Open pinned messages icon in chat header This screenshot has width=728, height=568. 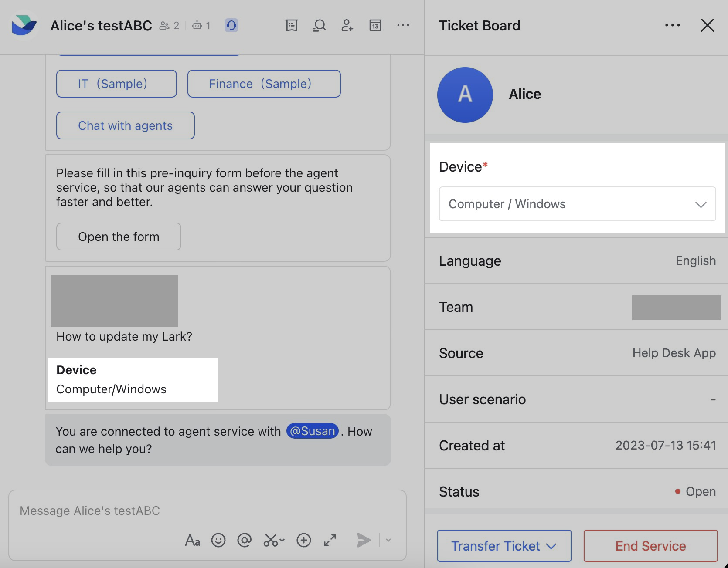coord(291,25)
